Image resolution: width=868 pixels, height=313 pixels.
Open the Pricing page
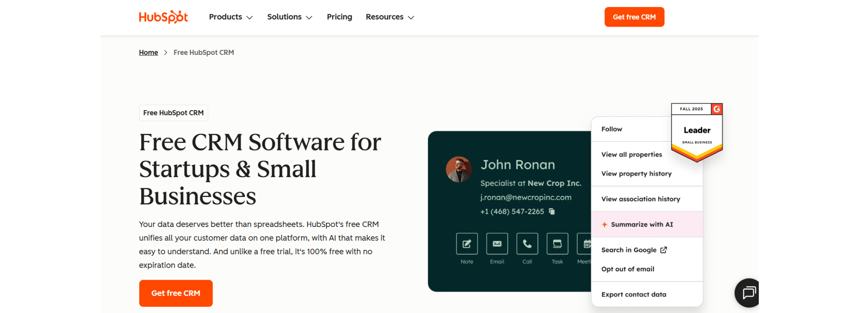pos(339,17)
